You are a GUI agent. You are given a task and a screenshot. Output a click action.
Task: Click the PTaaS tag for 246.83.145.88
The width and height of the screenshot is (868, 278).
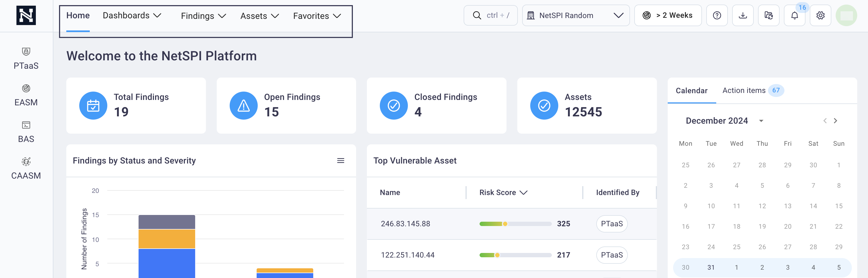612,224
